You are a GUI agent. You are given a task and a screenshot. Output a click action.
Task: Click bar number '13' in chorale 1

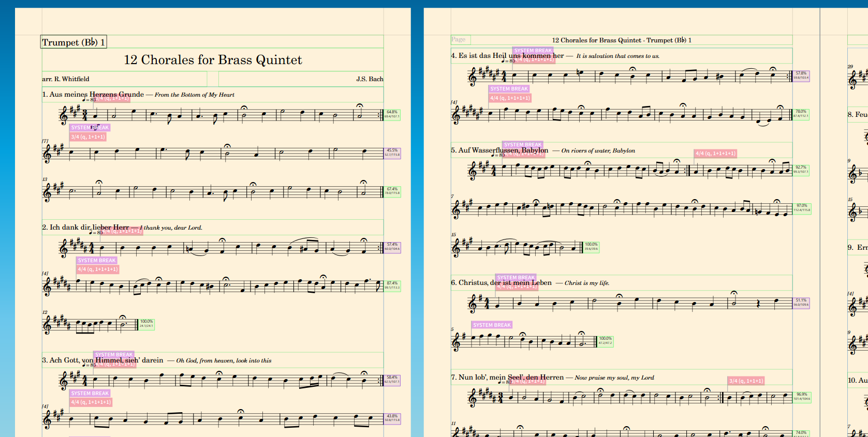45,179
